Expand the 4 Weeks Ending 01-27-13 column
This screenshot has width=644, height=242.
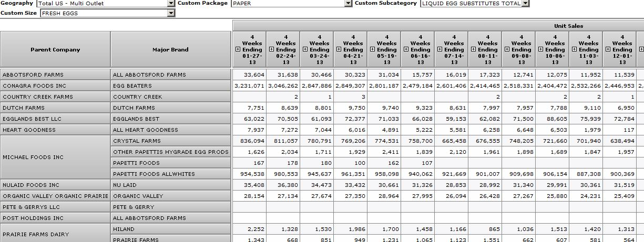tap(238, 50)
